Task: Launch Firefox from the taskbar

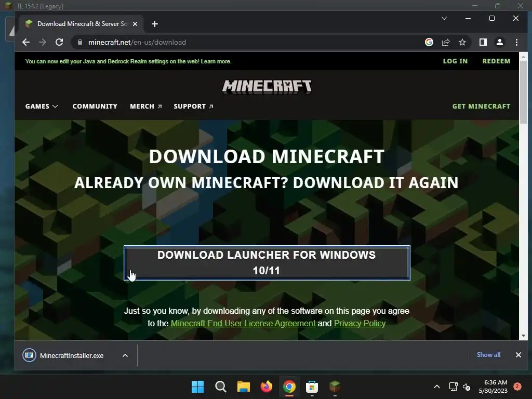Action: (267, 387)
